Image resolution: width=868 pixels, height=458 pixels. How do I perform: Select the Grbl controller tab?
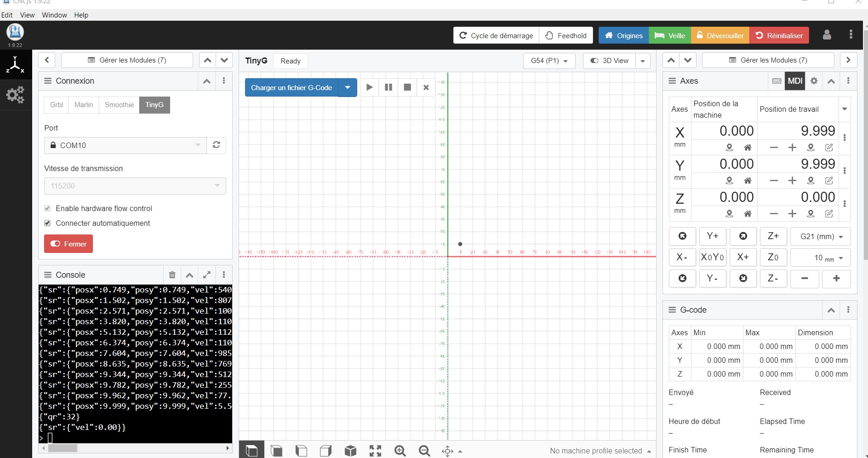[57, 105]
